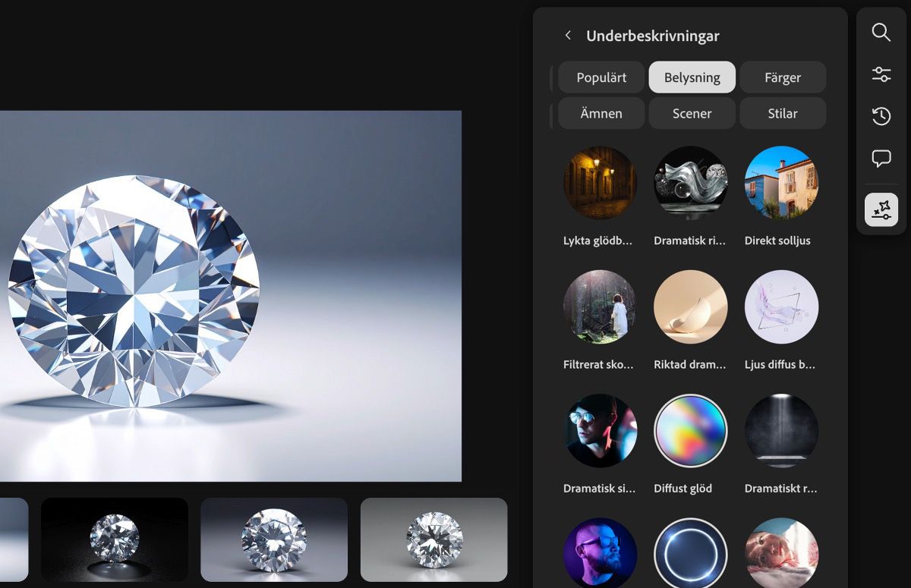Select the Filtrerat sko... forest preset
This screenshot has width=911, height=588.
tap(600, 307)
